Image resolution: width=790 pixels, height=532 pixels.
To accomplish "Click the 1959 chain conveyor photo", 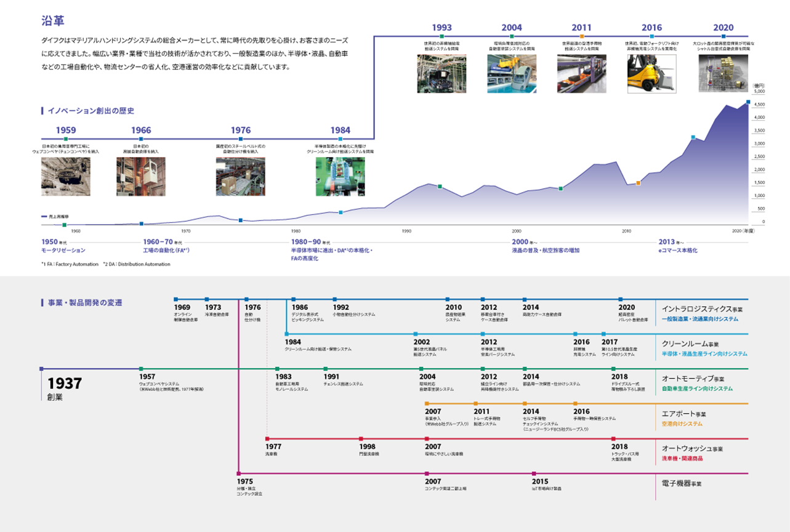I will (65, 177).
